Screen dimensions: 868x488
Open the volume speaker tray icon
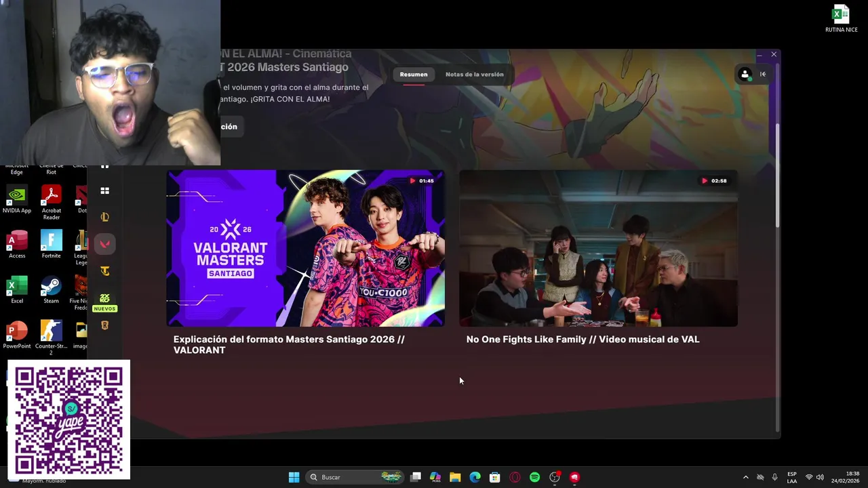click(820, 477)
